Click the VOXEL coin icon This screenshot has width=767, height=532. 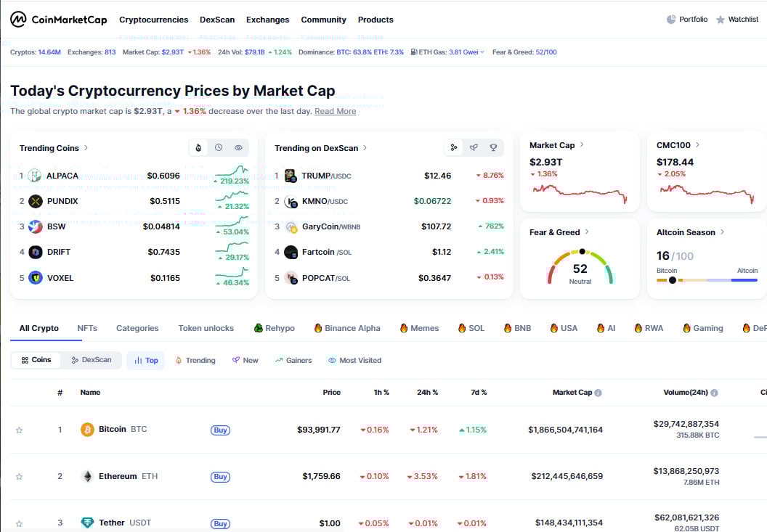(x=35, y=278)
